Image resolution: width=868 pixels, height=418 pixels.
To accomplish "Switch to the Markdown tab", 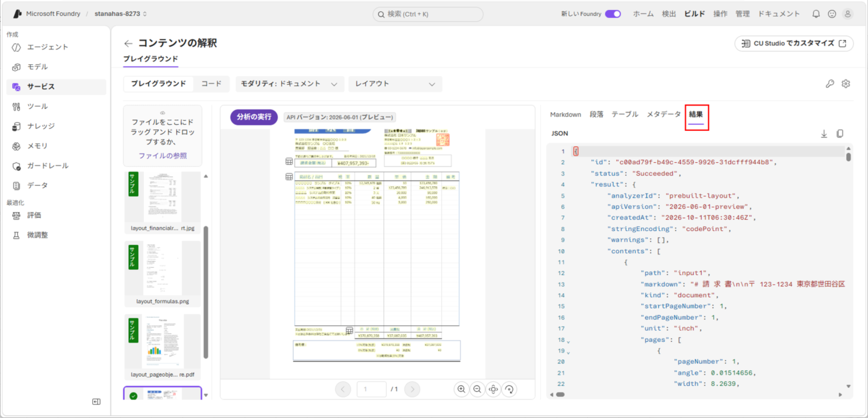I will point(566,115).
